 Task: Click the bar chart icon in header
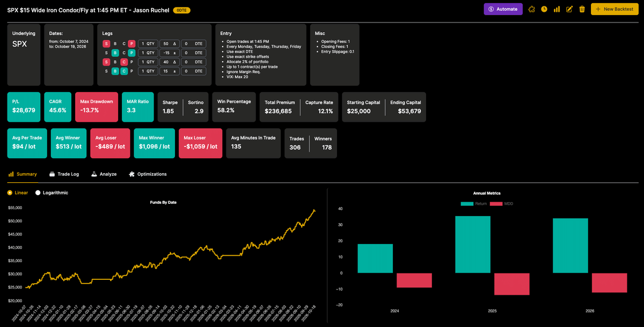pyautogui.click(x=557, y=9)
